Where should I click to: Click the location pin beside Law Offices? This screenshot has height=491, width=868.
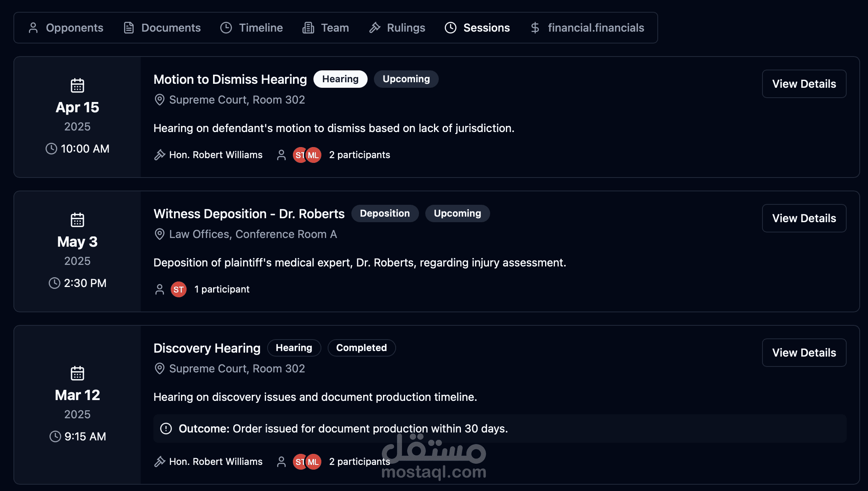[159, 234]
